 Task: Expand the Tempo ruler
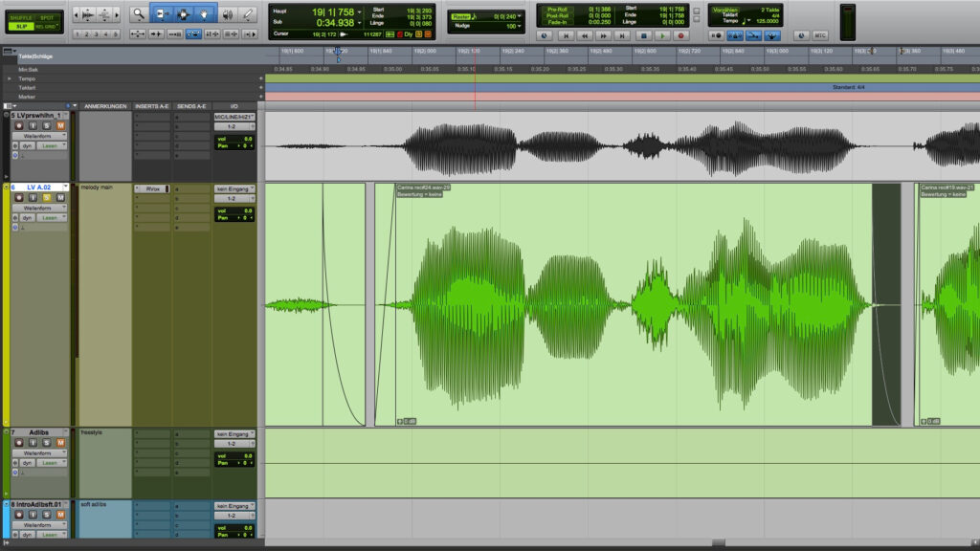tap(10, 78)
